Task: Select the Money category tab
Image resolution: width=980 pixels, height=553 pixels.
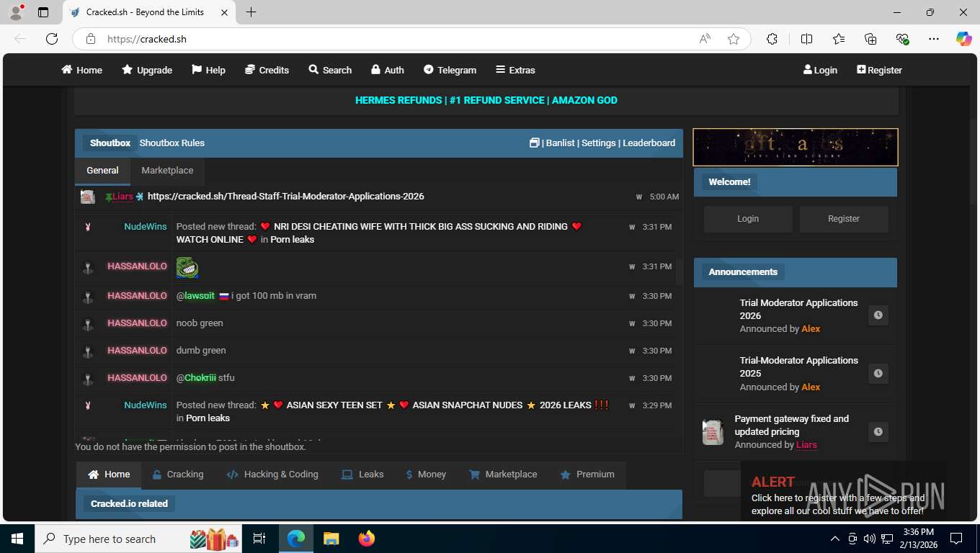Action: click(x=426, y=475)
